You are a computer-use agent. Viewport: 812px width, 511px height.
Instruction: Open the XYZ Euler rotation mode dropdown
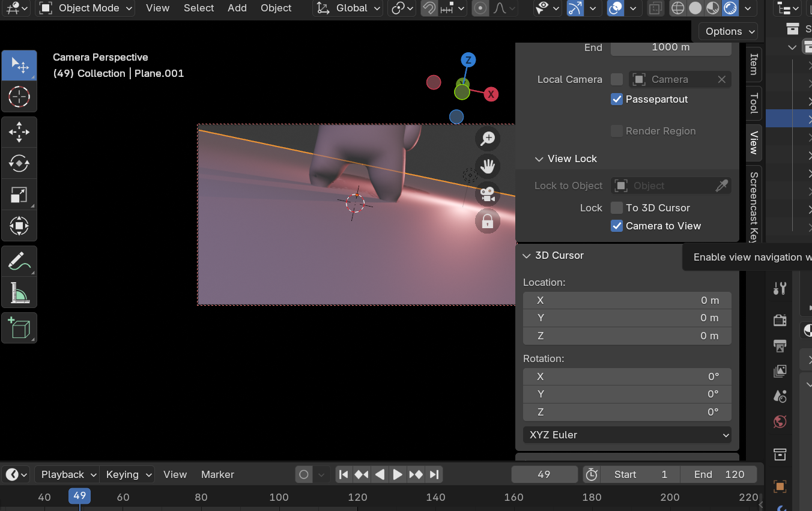[627, 435]
